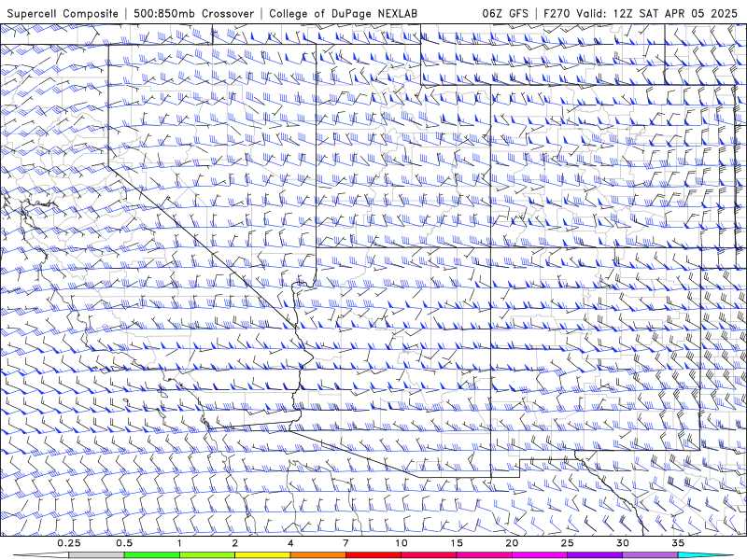Click the 'Supercell Composite' title text
Image resolution: width=747 pixels, height=560 pixels.
(63, 14)
